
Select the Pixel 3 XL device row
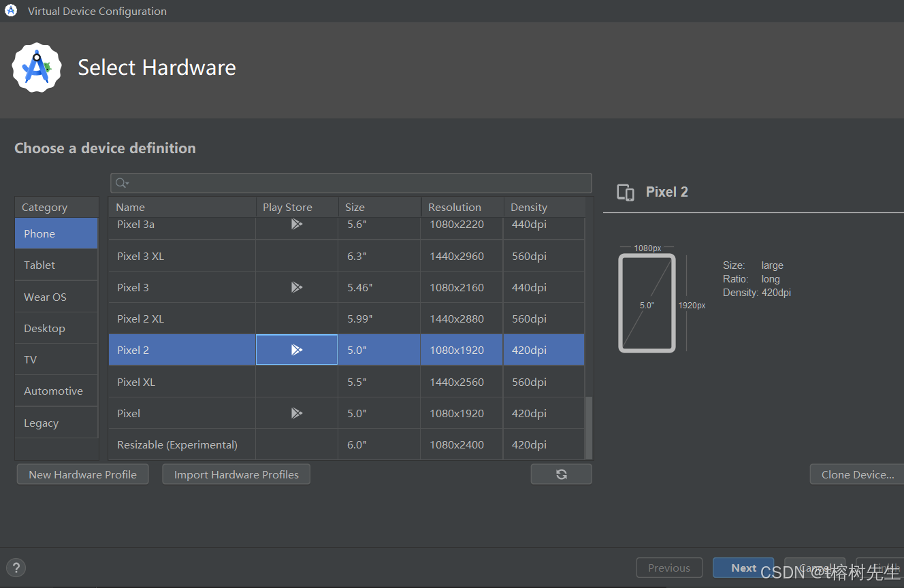click(346, 256)
